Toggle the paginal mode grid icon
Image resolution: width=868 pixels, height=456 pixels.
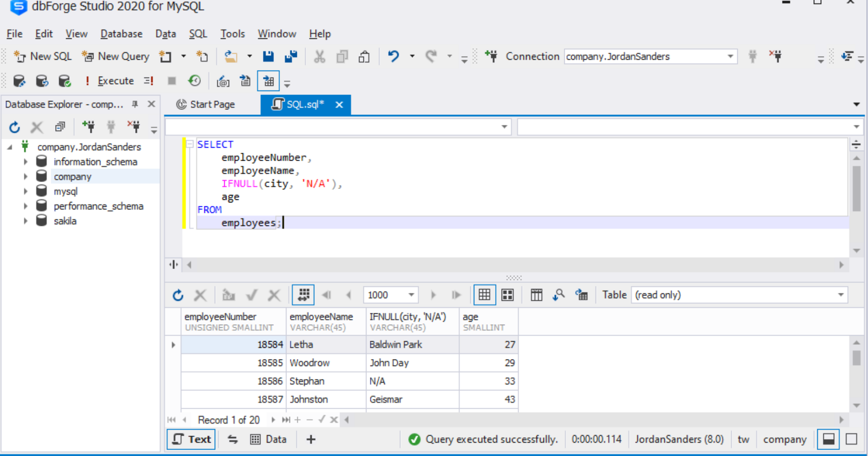(x=303, y=295)
